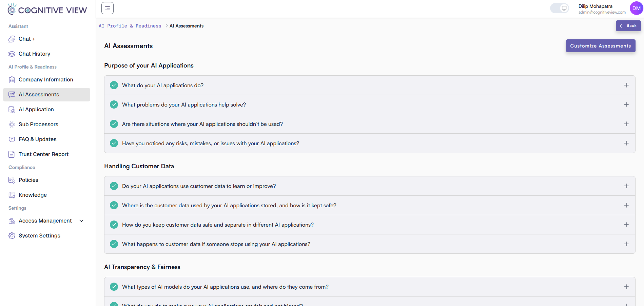Click the DM user avatar
The image size is (644, 306).
(636, 8)
